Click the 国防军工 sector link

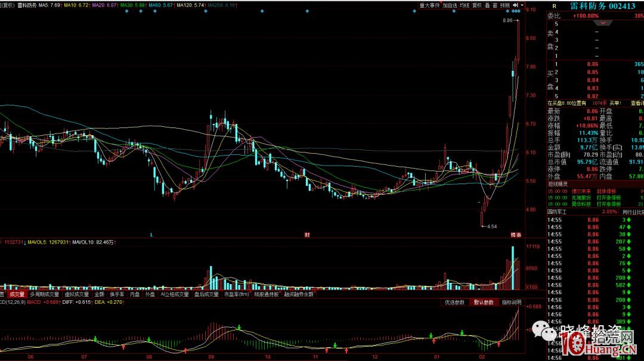(x=557, y=211)
